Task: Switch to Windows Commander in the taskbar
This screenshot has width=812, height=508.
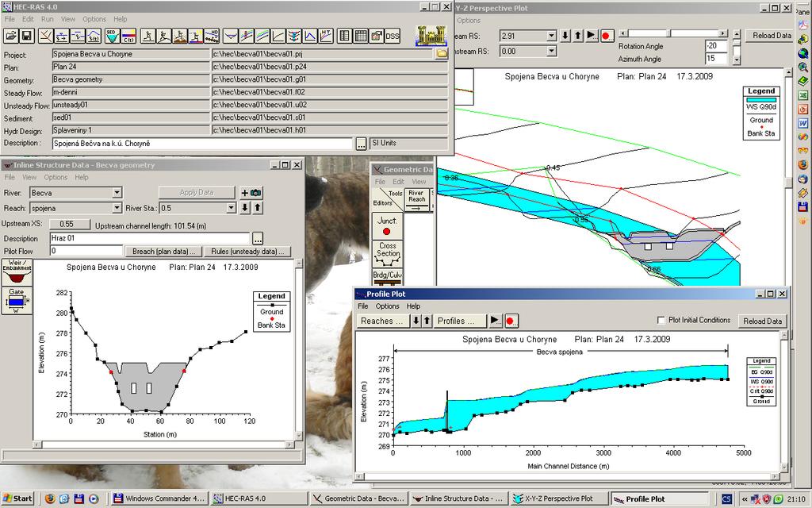Action: click(x=159, y=498)
